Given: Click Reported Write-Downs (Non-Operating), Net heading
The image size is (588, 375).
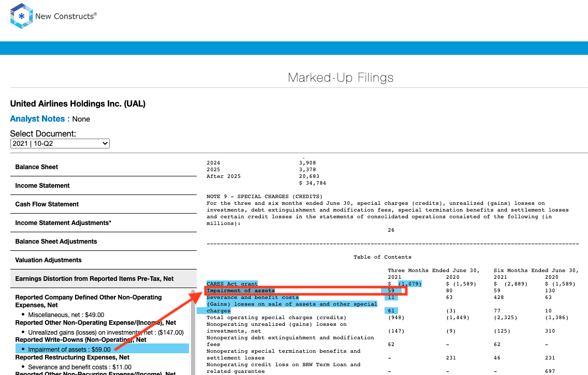Looking at the screenshot, I should 81,340.
